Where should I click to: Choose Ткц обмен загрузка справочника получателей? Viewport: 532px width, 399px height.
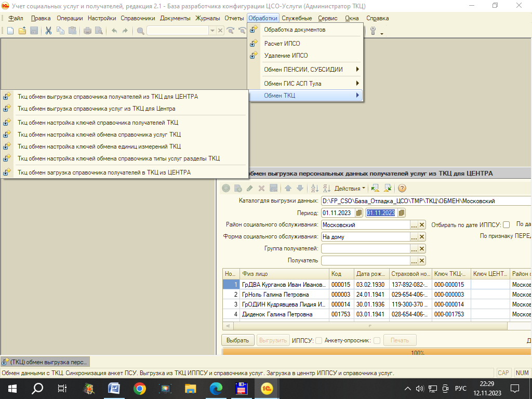(104, 172)
